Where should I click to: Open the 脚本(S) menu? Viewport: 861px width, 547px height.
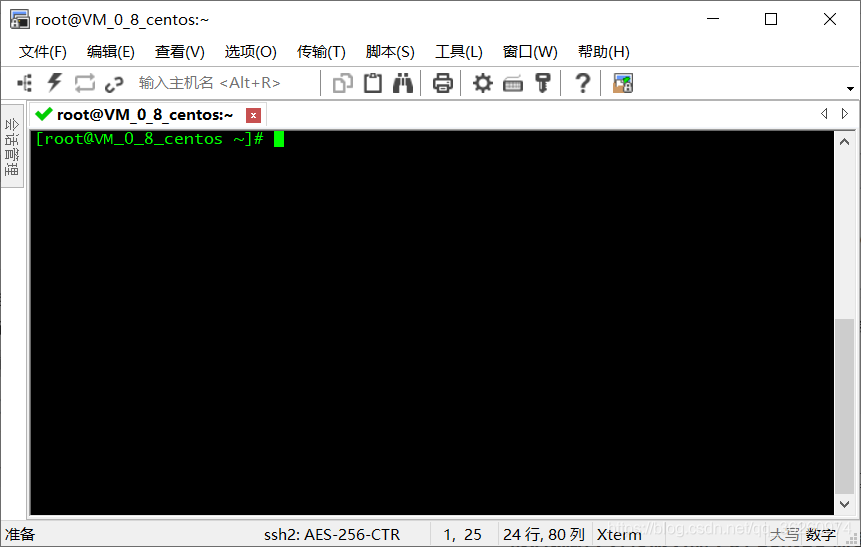pyautogui.click(x=390, y=52)
